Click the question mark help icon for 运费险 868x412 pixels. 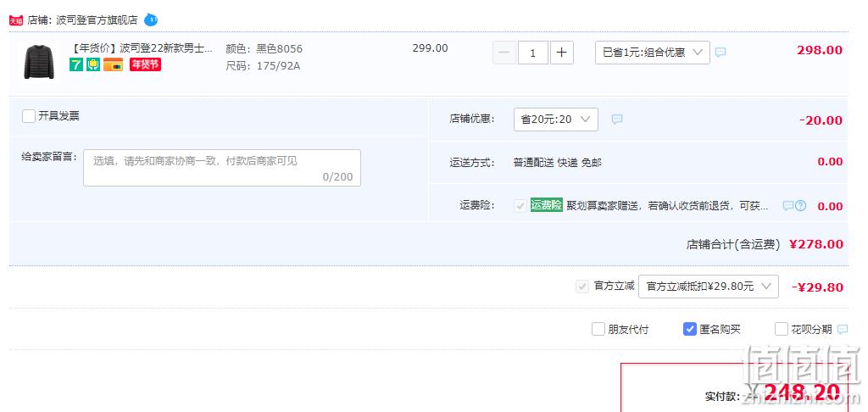click(800, 206)
